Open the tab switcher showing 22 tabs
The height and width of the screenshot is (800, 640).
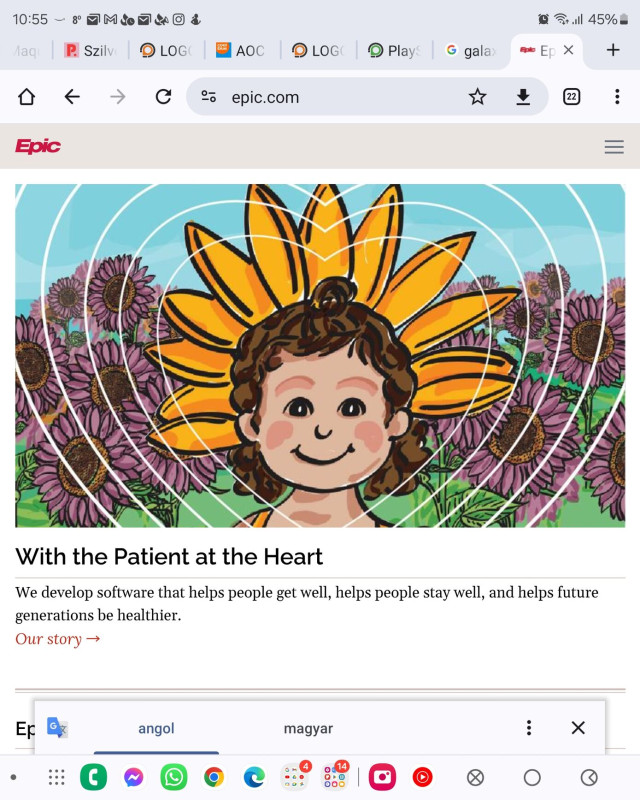click(x=572, y=97)
